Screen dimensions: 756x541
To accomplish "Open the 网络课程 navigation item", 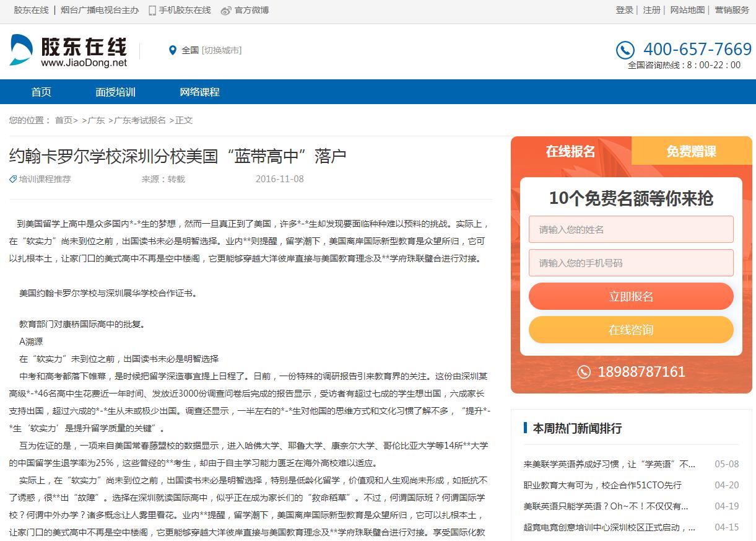I will click(200, 92).
